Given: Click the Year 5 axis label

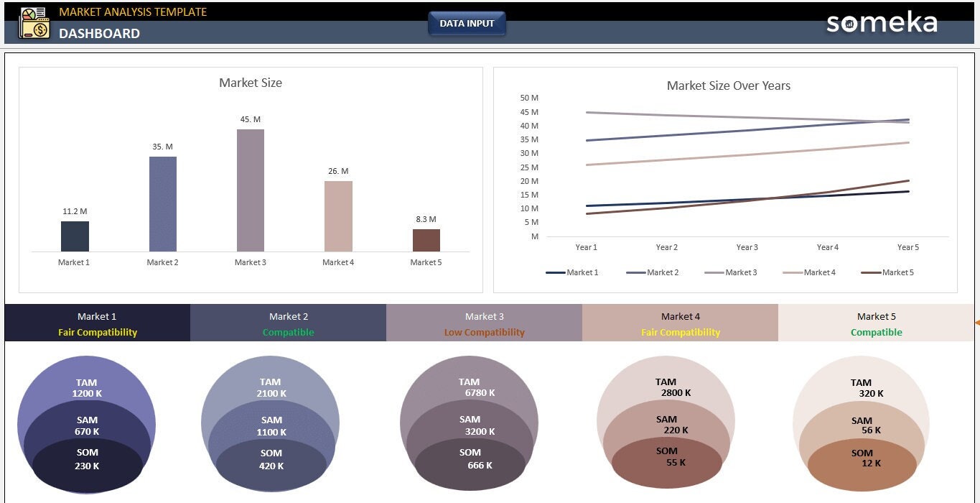Looking at the screenshot, I should click(x=907, y=246).
